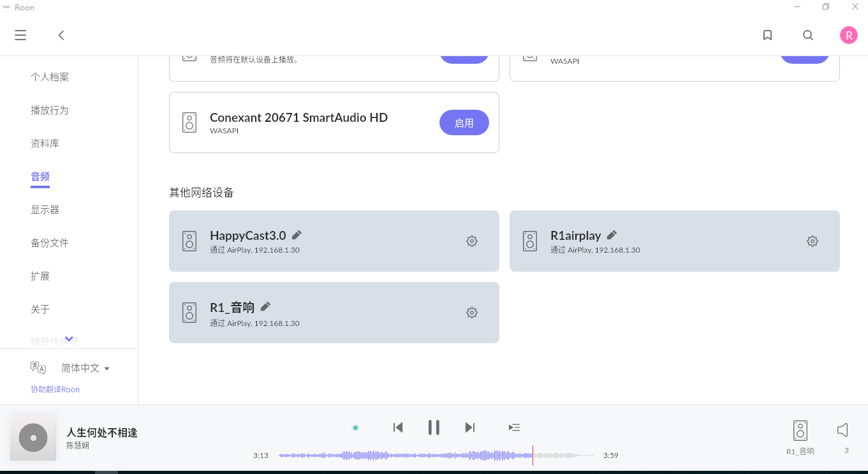The height and width of the screenshot is (474, 868).
Task: Rename R1airplay using its pencil icon
Action: 612,235
